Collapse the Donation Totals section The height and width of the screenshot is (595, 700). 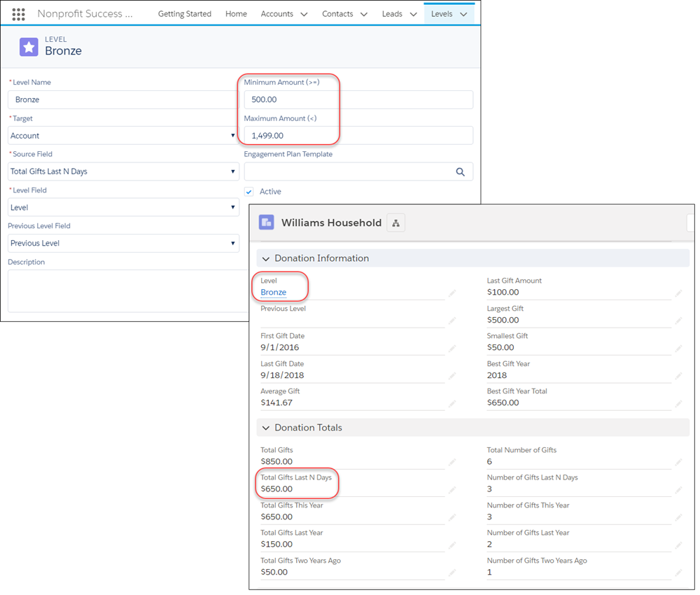[266, 428]
